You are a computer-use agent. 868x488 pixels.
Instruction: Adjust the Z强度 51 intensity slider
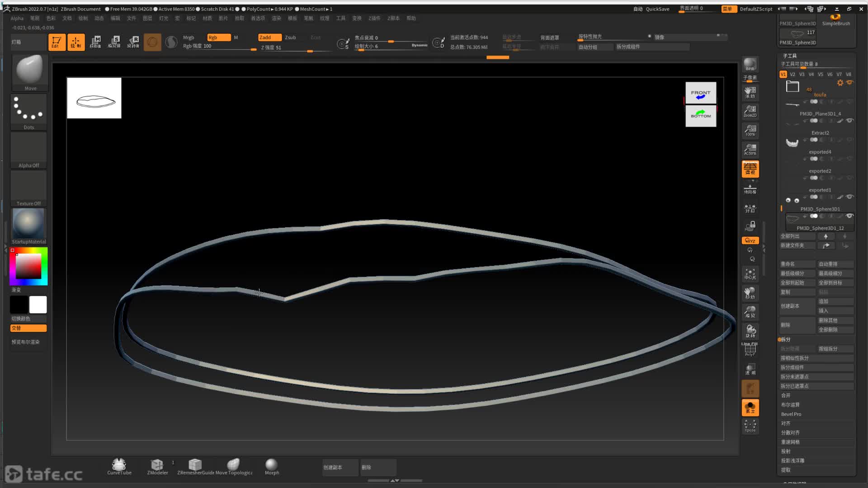[x=296, y=48]
